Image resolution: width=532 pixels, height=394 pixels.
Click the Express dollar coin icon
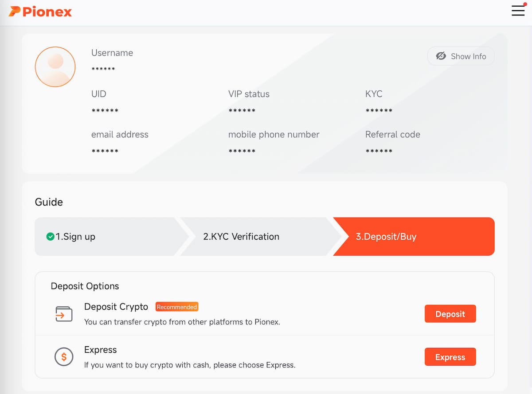coord(63,357)
